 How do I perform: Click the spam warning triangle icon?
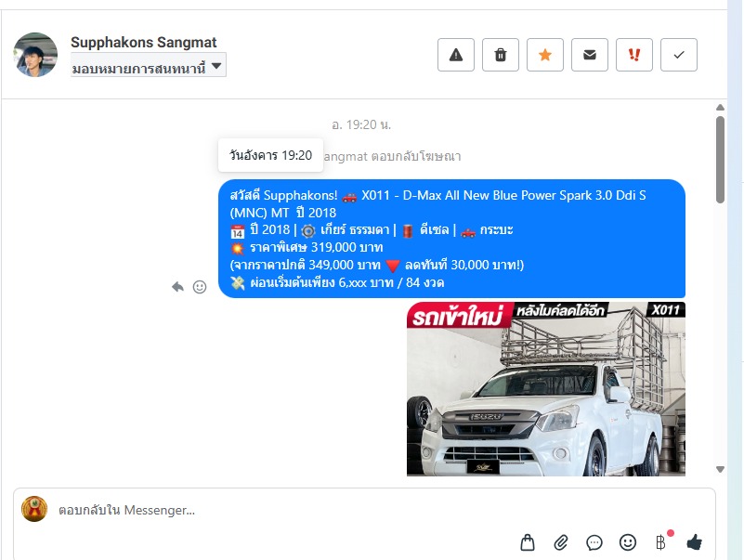(x=455, y=55)
